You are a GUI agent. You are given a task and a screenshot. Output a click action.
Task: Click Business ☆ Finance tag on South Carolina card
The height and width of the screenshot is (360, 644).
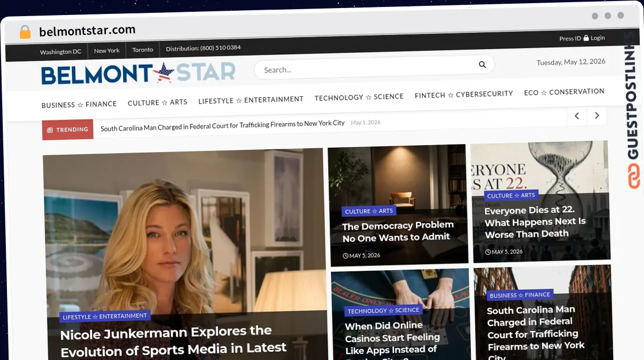point(520,295)
